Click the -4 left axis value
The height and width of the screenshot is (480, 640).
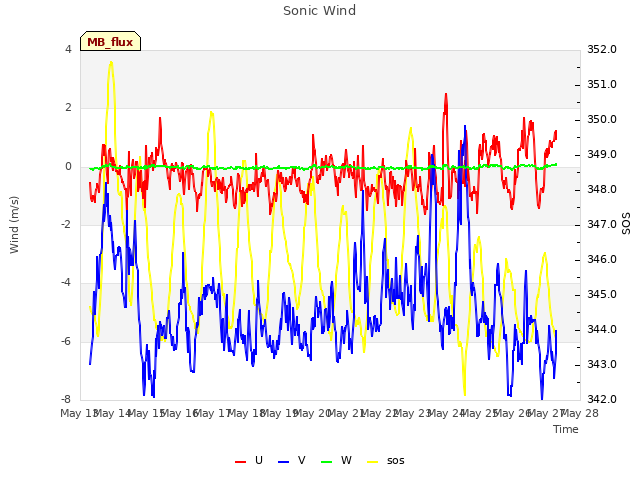coord(66,282)
